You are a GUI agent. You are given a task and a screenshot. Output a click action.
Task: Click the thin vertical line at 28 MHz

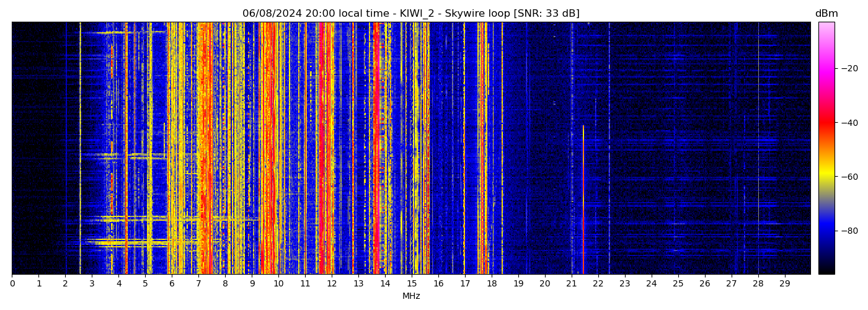(x=758, y=149)
